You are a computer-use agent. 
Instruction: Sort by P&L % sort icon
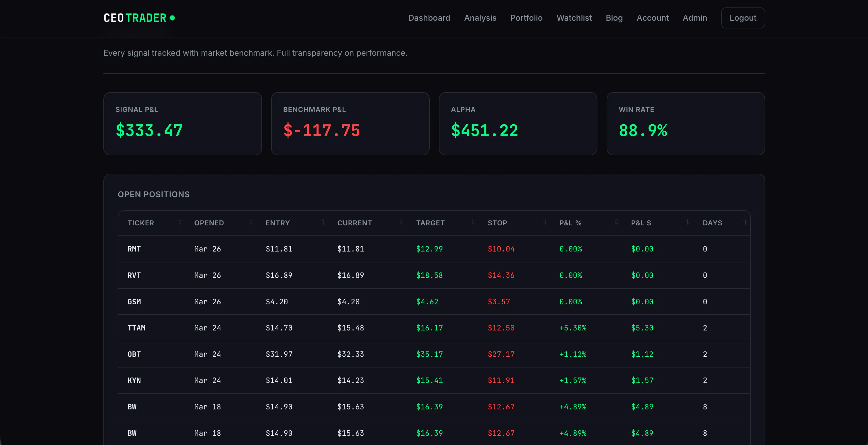(x=616, y=222)
